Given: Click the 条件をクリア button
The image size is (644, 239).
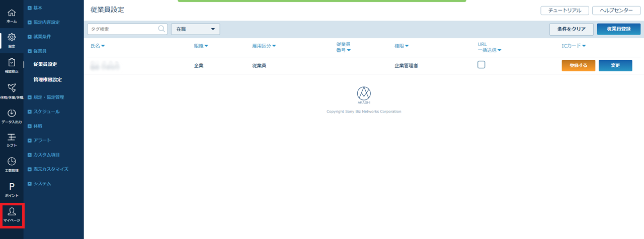Looking at the screenshot, I should coord(571,29).
